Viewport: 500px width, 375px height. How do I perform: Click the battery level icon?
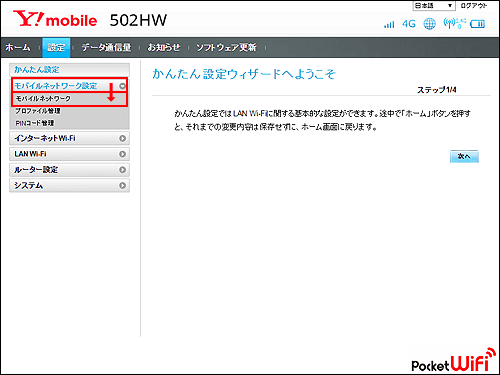pyautogui.click(x=477, y=24)
